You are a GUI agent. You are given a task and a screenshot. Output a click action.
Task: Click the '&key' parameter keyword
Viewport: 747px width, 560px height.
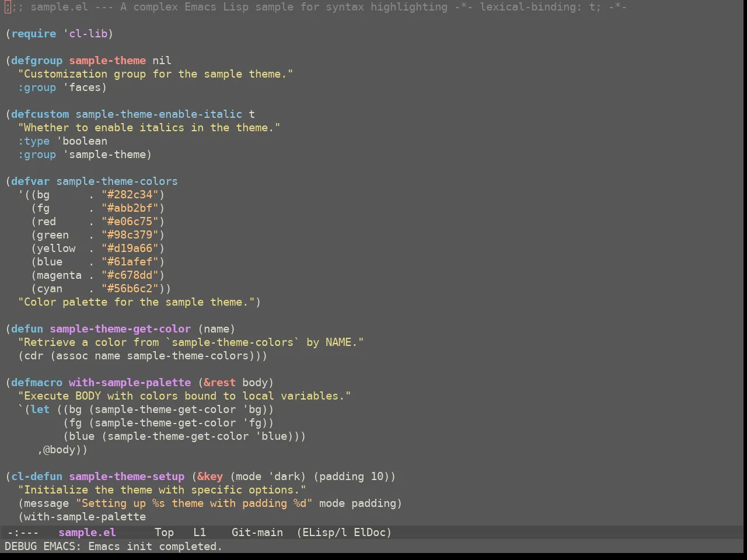pos(210,476)
